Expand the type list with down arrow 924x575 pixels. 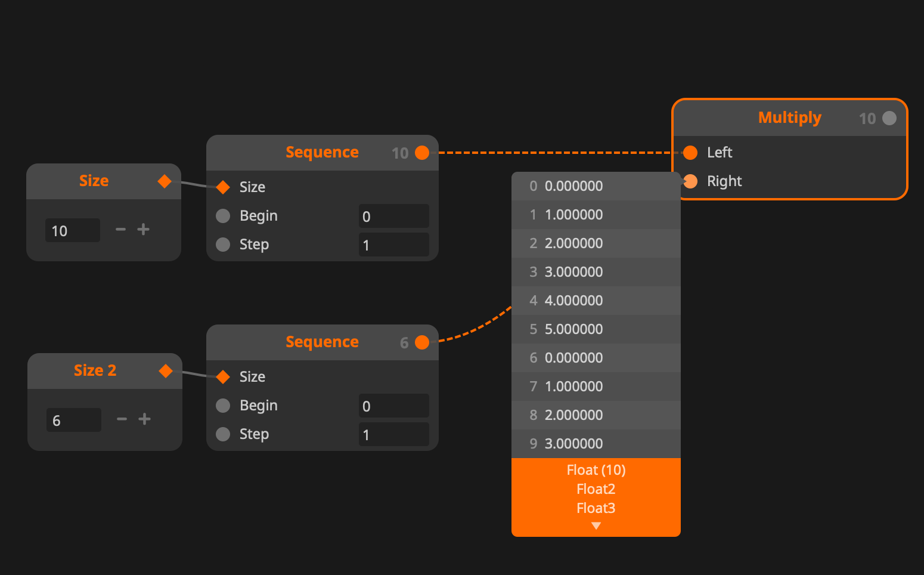[596, 526]
